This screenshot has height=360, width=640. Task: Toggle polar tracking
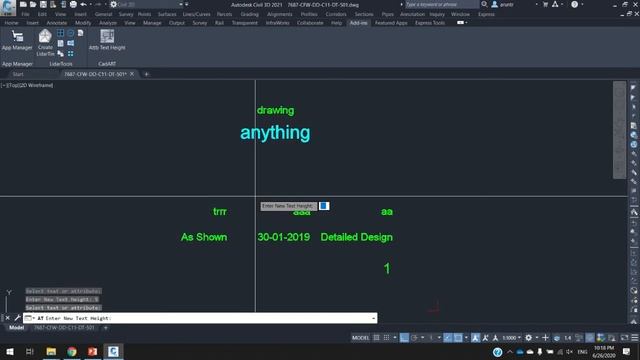414,338
